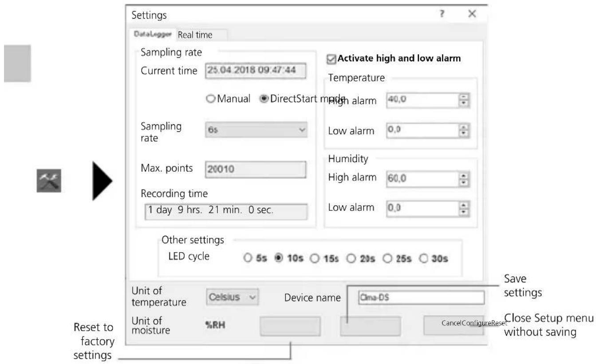The height and width of the screenshot is (364, 596).
Task: Open help with the question mark button
Action: 441,15
